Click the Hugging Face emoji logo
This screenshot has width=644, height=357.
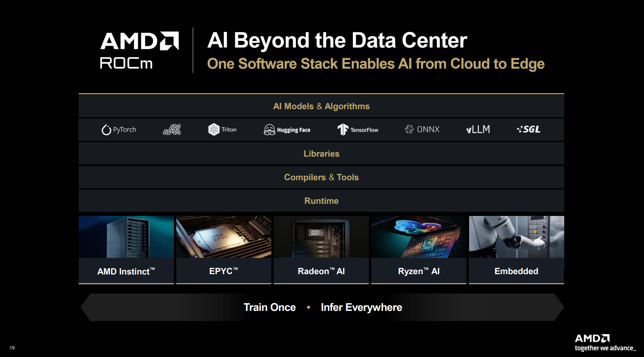click(269, 130)
